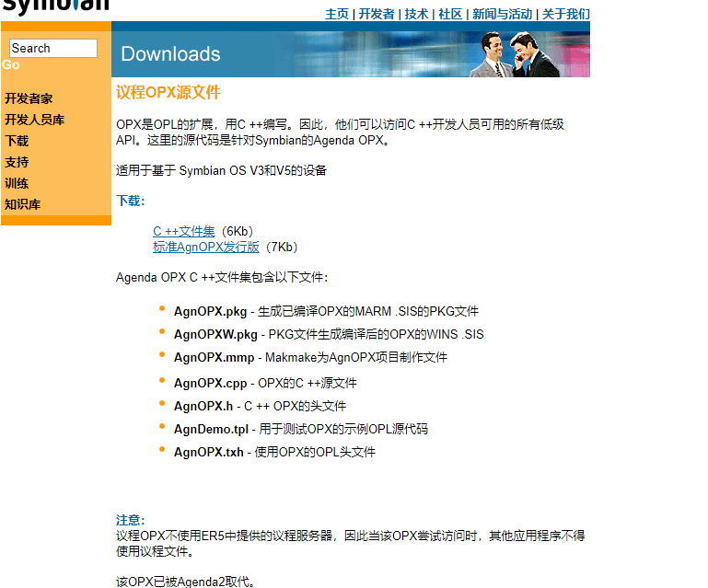This screenshot has height=588, width=708.
Task: Click the (7Kb) file size text
Action: pyautogui.click(x=282, y=248)
